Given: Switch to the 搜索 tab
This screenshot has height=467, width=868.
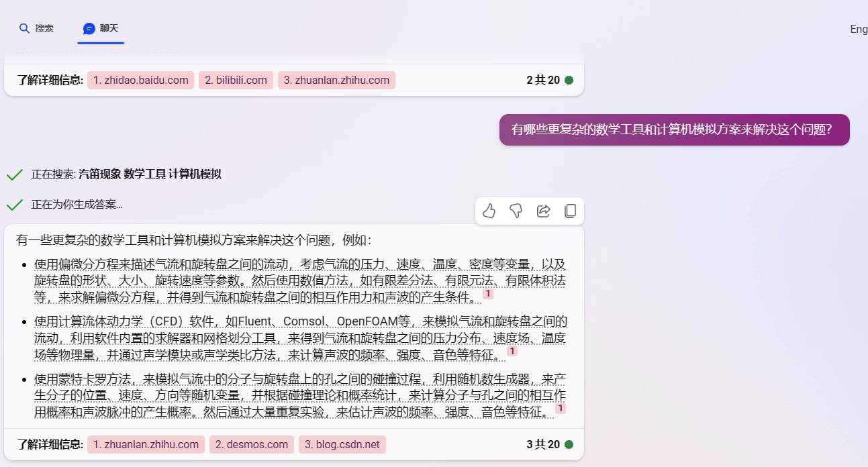Looking at the screenshot, I should (x=36, y=28).
